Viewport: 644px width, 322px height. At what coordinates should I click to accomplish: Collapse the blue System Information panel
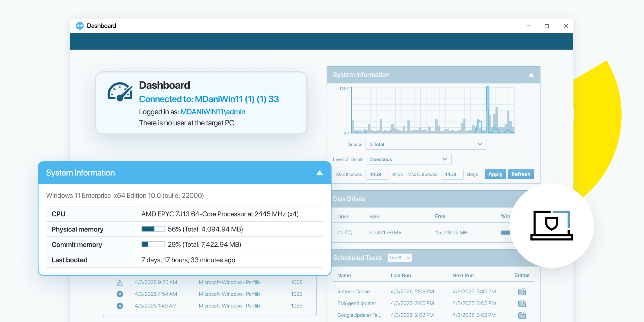[319, 173]
